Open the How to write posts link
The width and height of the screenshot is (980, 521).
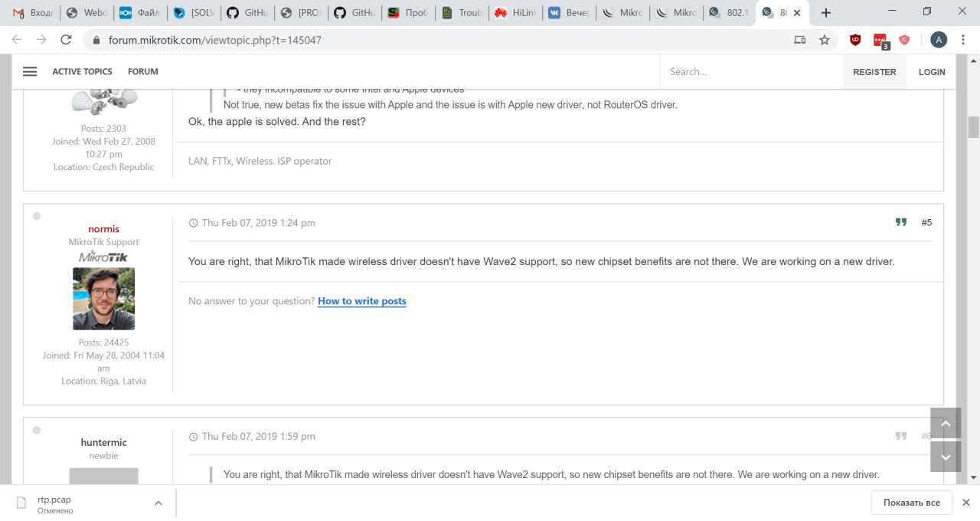pyautogui.click(x=362, y=301)
